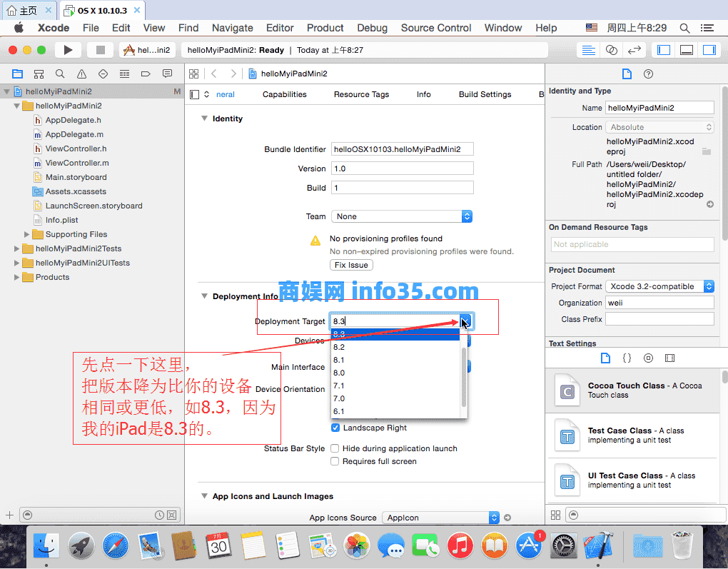The width and height of the screenshot is (728, 569).
Task: Go back in editor history
Action: click(214, 74)
